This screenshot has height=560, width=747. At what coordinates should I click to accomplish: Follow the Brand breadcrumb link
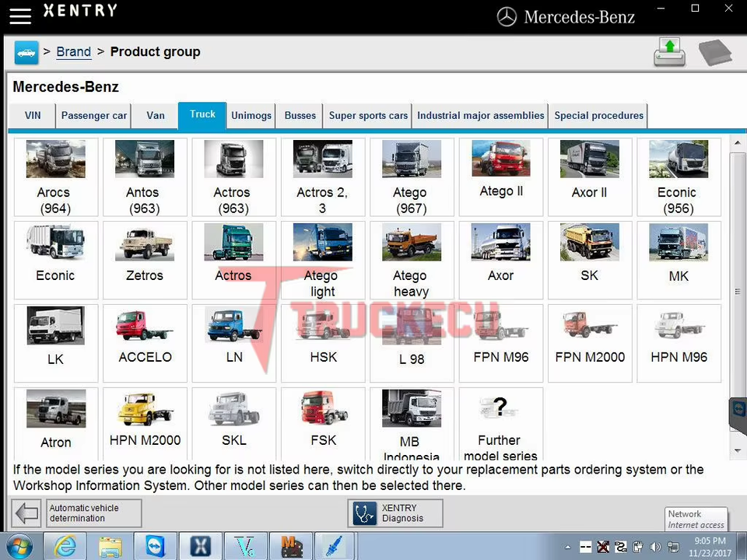(x=73, y=51)
